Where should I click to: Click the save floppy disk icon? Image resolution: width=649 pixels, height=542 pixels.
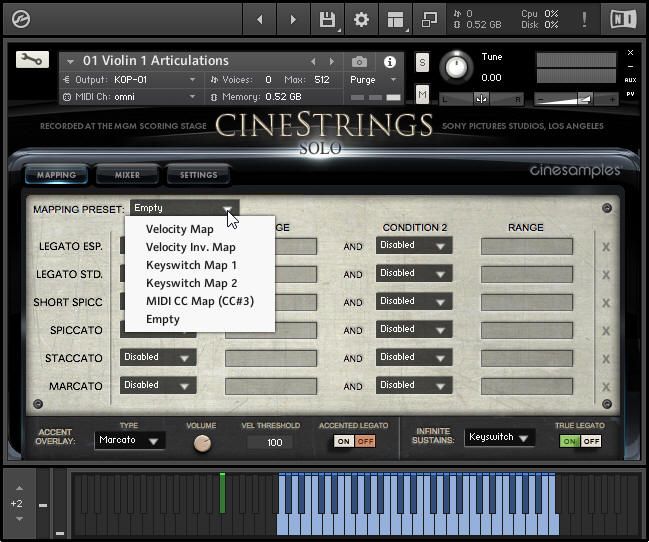coord(327,19)
